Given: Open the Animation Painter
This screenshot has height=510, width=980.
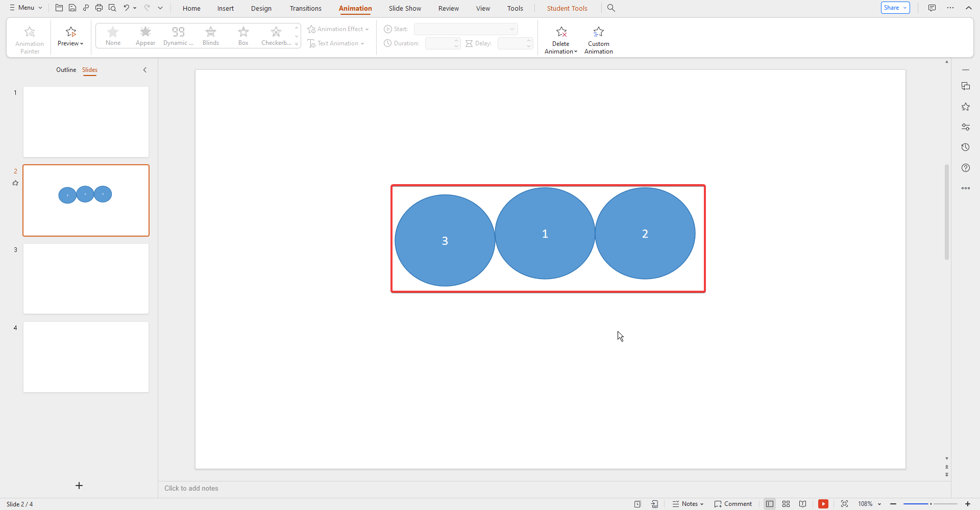Looking at the screenshot, I should click(x=29, y=37).
